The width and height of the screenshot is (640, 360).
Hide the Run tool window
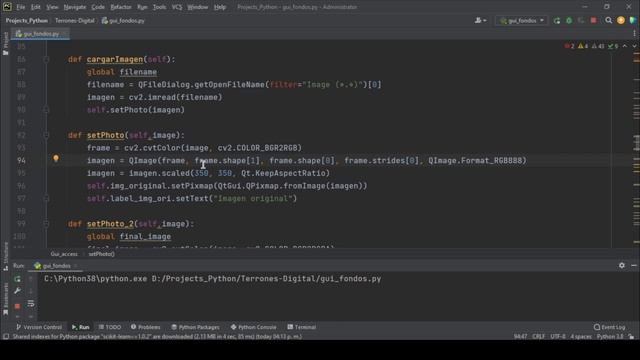point(633,265)
